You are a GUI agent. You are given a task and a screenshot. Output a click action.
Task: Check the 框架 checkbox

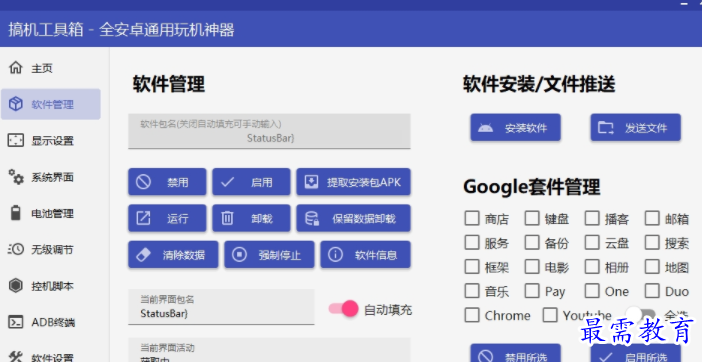[x=471, y=267]
